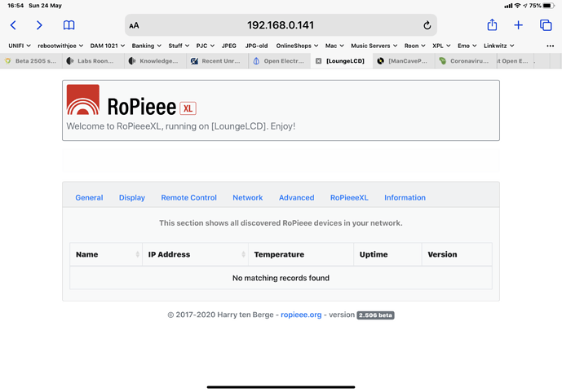This screenshot has width=562, height=392.
Task: Open the Information settings tab
Action: 405,197
